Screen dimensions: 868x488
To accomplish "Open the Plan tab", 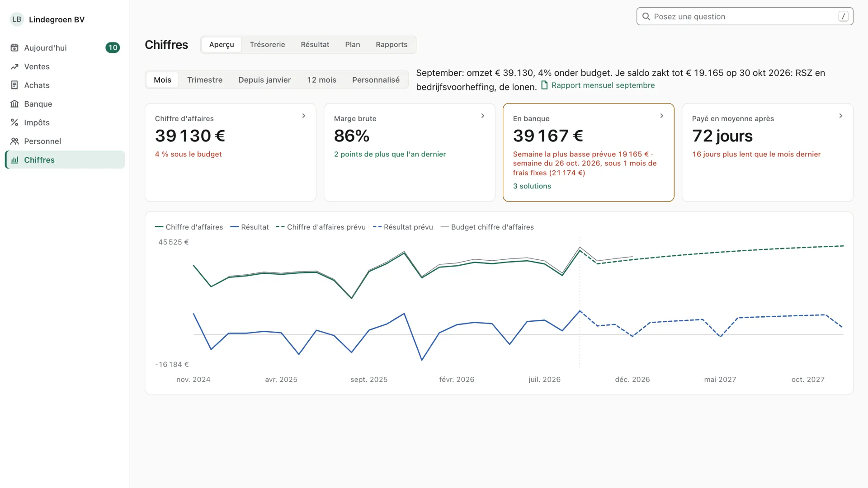I will click(x=353, y=45).
